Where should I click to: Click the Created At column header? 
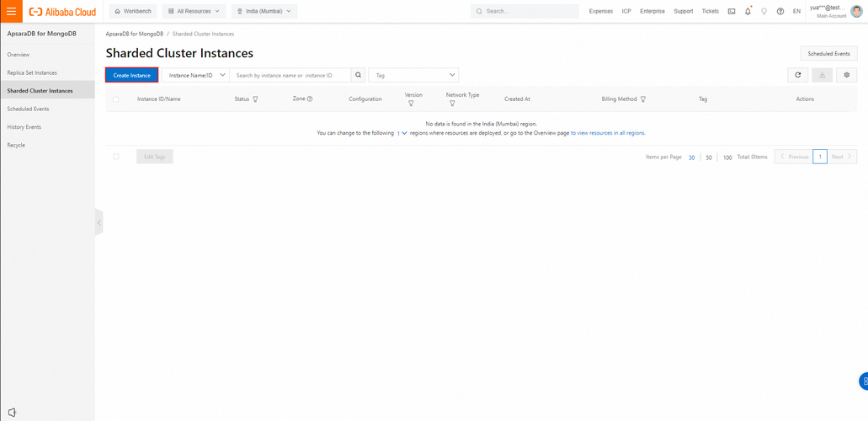[517, 99]
